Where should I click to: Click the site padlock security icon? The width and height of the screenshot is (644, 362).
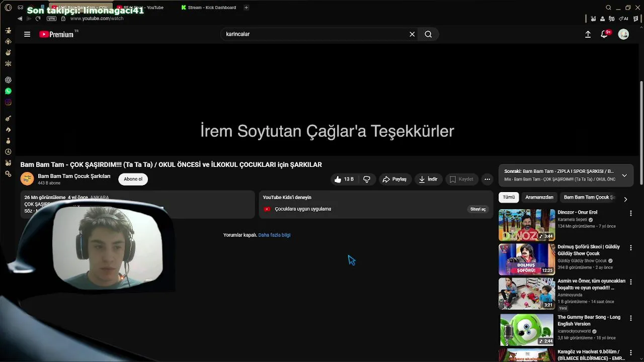pyautogui.click(x=63, y=19)
